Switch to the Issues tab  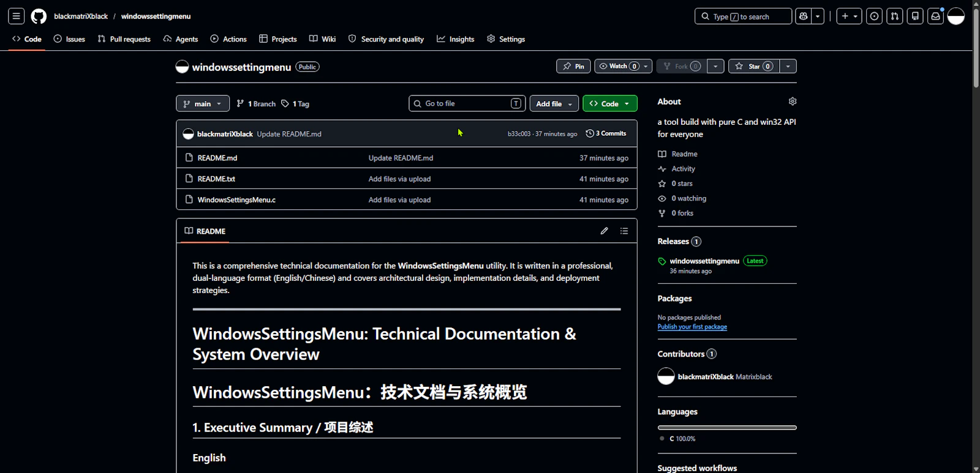(69, 39)
